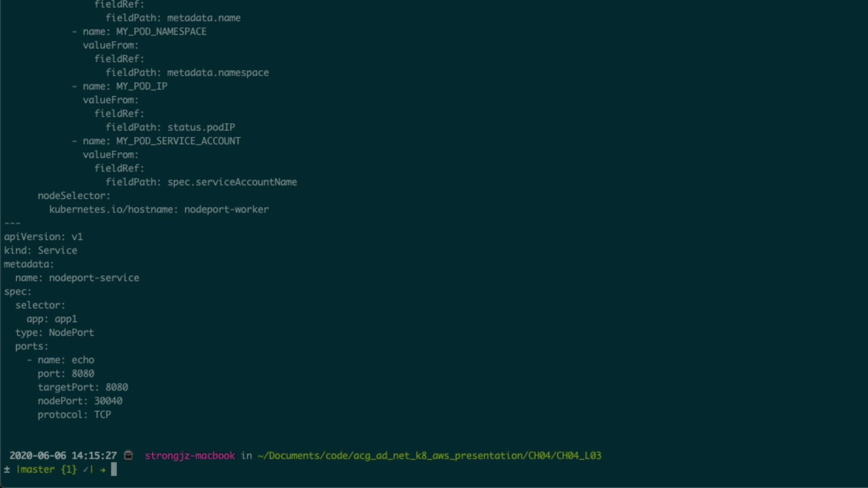Image resolution: width=868 pixels, height=488 pixels.
Task: Click the type: NodePort line
Action: [x=55, y=333]
